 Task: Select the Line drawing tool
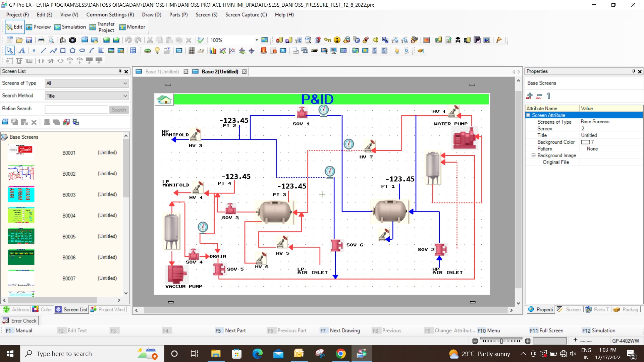click(x=43, y=51)
